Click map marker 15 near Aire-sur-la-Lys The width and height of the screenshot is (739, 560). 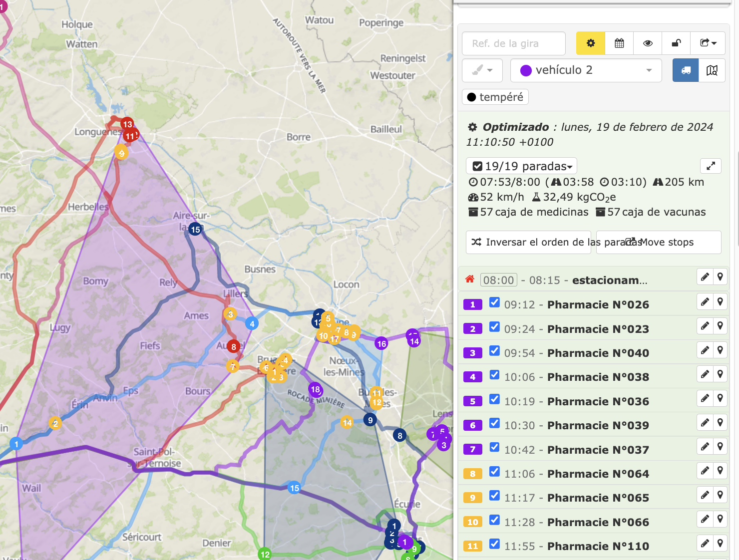point(195,230)
